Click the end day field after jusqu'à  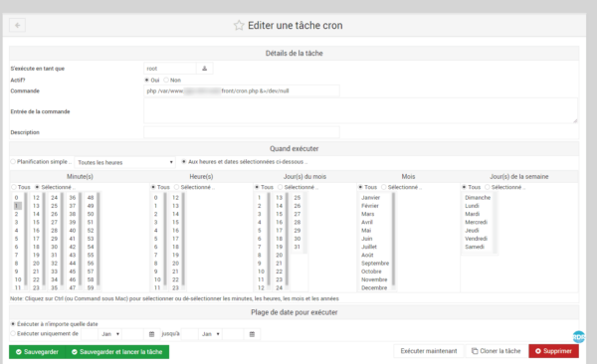click(190, 334)
